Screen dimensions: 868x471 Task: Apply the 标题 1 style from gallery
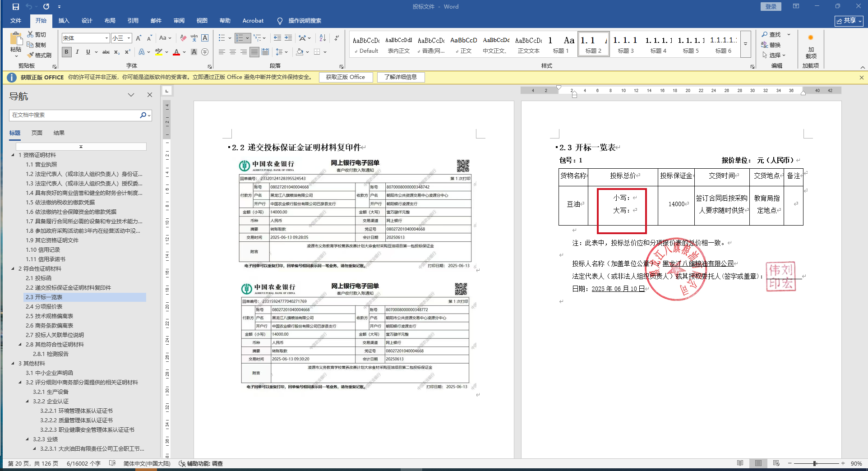click(x=561, y=44)
